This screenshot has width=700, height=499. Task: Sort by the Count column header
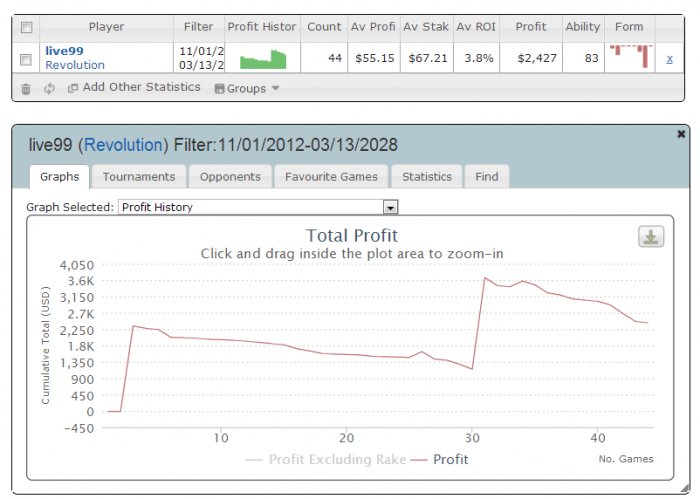pyautogui.click(x=324, y=27)
